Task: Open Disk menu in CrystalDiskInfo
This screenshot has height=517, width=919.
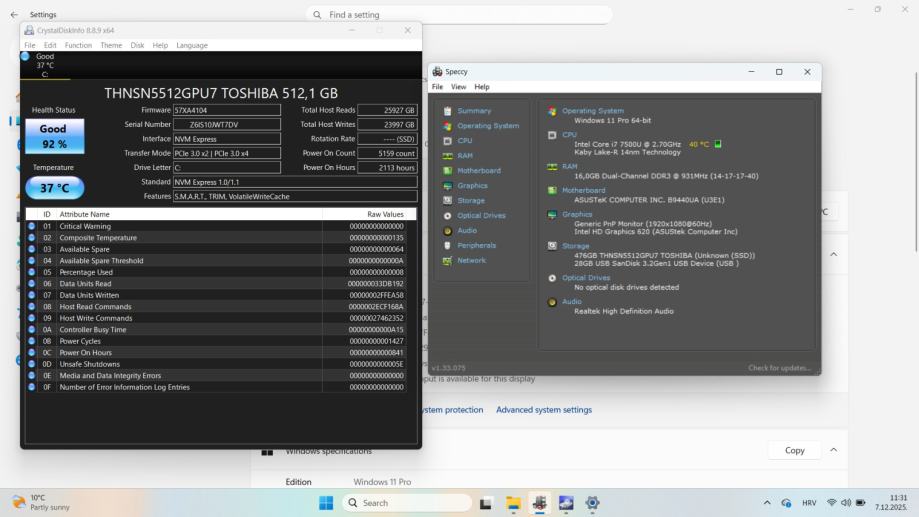Action: (x=137, y=45)
